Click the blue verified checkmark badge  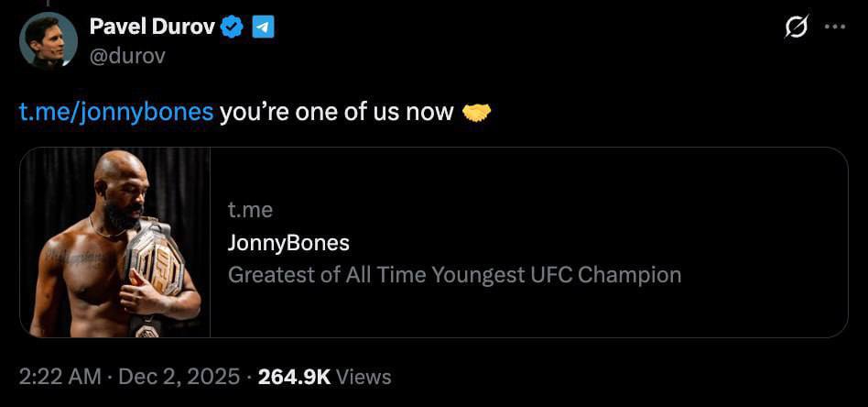(x=233, y=27)
